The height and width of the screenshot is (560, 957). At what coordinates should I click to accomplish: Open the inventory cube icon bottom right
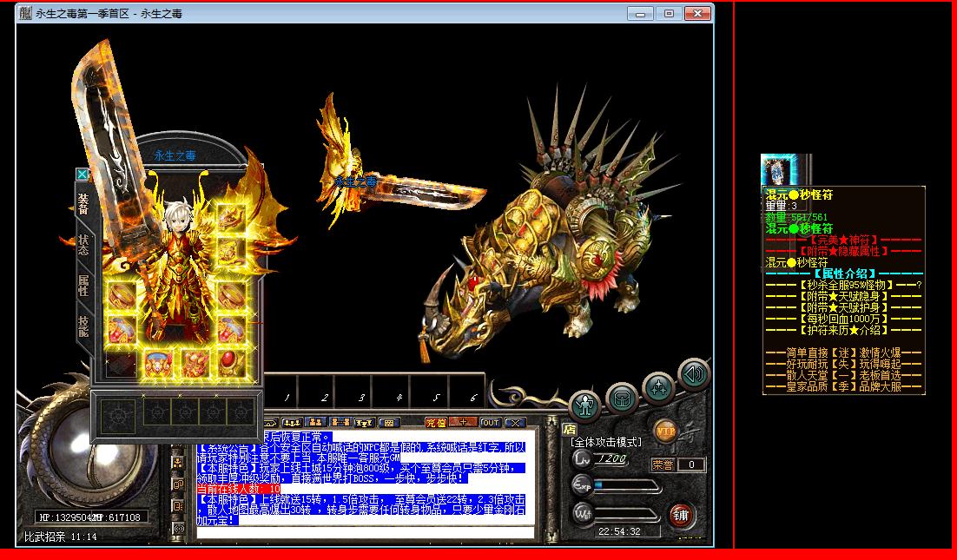[x=620, y=398]
